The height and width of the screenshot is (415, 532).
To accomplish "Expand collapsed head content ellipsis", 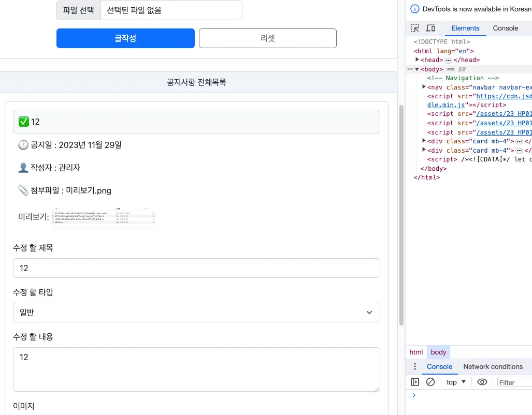I will click(448, 61).
